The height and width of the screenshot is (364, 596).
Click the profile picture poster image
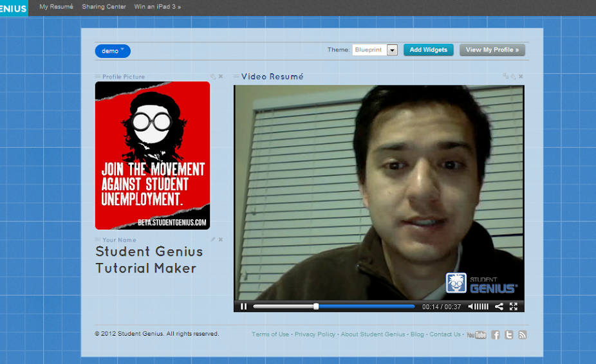pyautogui.click(x=153, y=156)
